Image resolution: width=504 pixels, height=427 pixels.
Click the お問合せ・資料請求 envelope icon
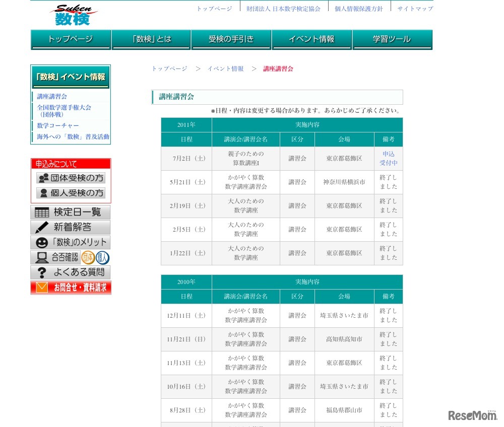coord(43,288)
